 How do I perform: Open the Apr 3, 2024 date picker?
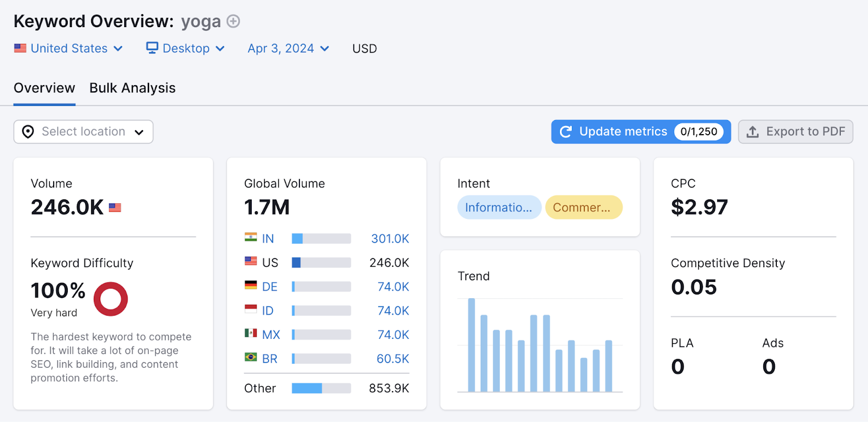point(288,48)
